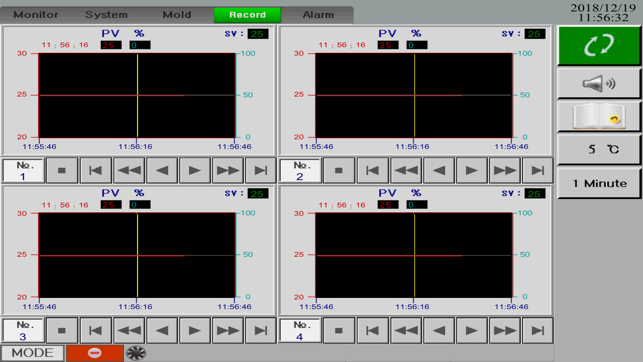
Task: Click the yellow cursor line in chart 1
Action: (x=137, y=96)
